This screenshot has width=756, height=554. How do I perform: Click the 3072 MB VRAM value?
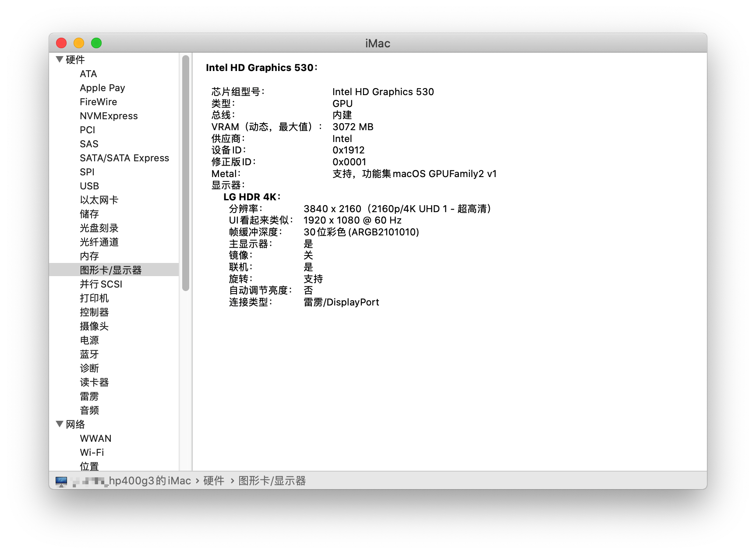coord(353,127)
